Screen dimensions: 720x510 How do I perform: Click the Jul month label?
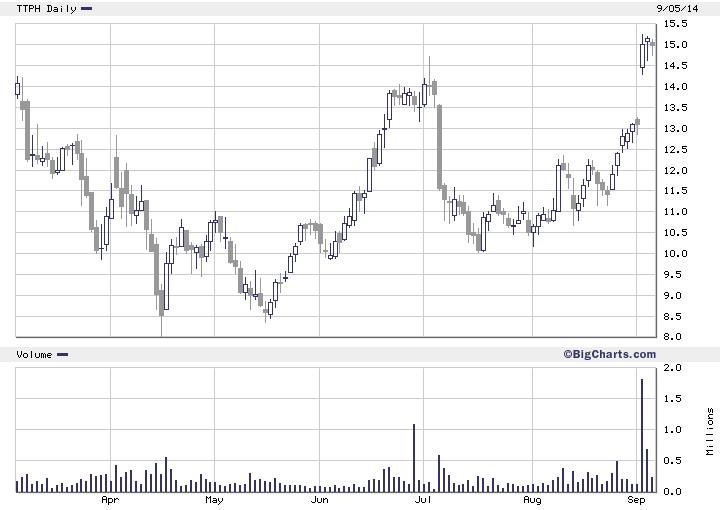[x=423, y=500]
